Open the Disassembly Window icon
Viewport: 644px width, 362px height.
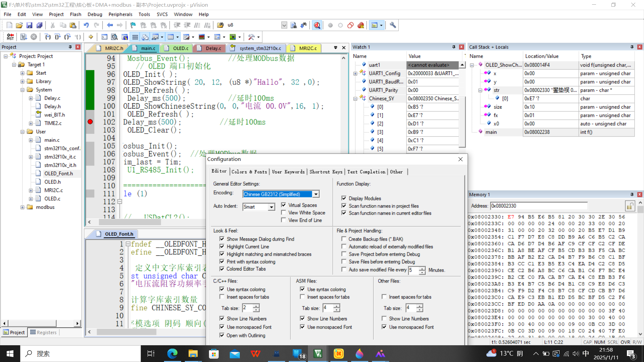[114, 37]
